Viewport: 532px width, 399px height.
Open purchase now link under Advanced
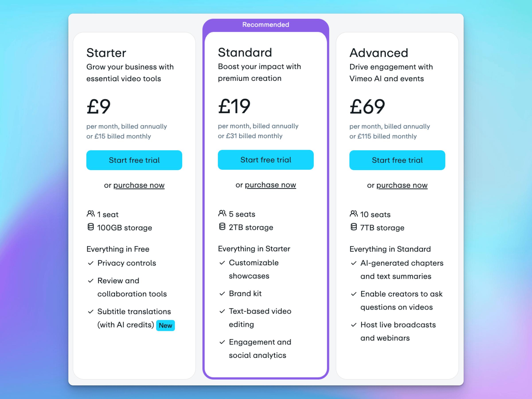[x=402, y=185]
